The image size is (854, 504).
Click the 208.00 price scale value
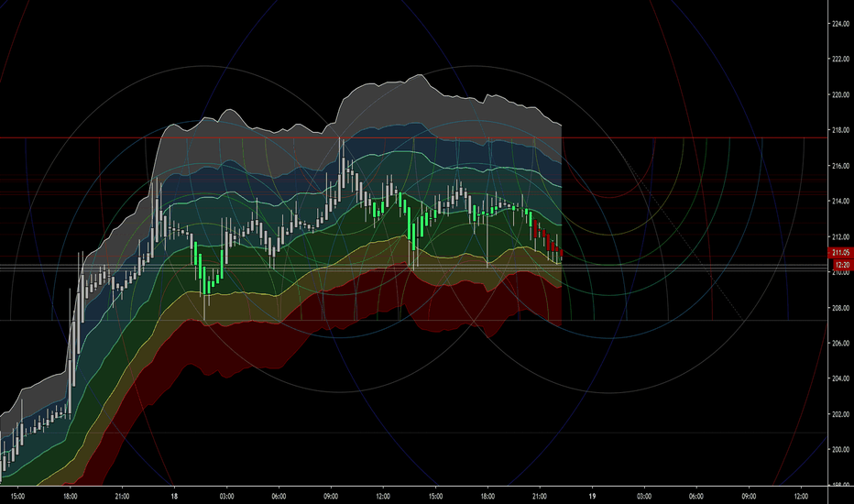(x=840, y=308)
